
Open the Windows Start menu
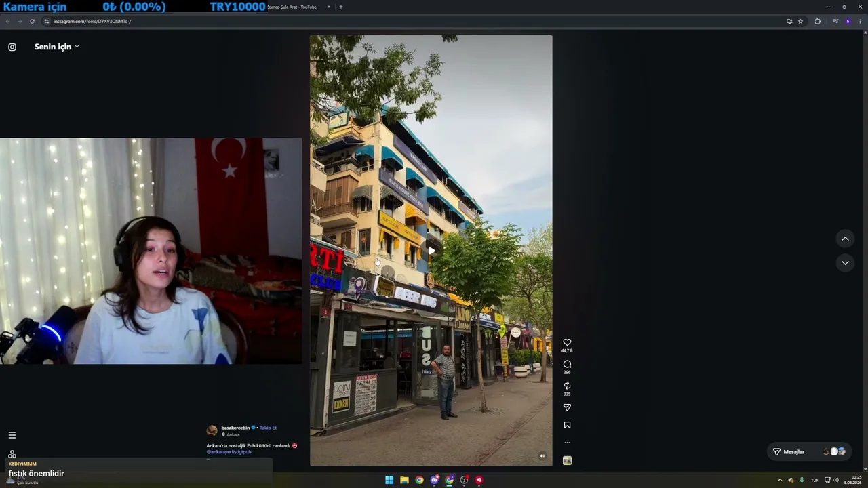click(389, 480)
